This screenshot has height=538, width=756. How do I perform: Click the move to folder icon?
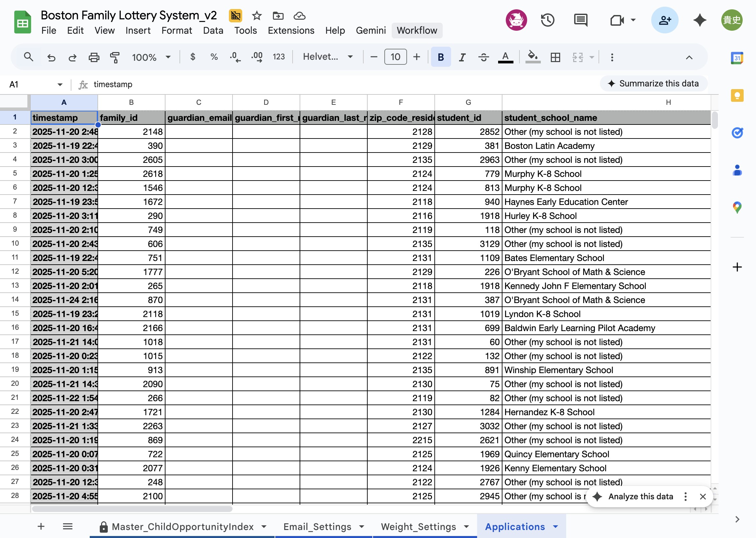click(x=278, y=16)
